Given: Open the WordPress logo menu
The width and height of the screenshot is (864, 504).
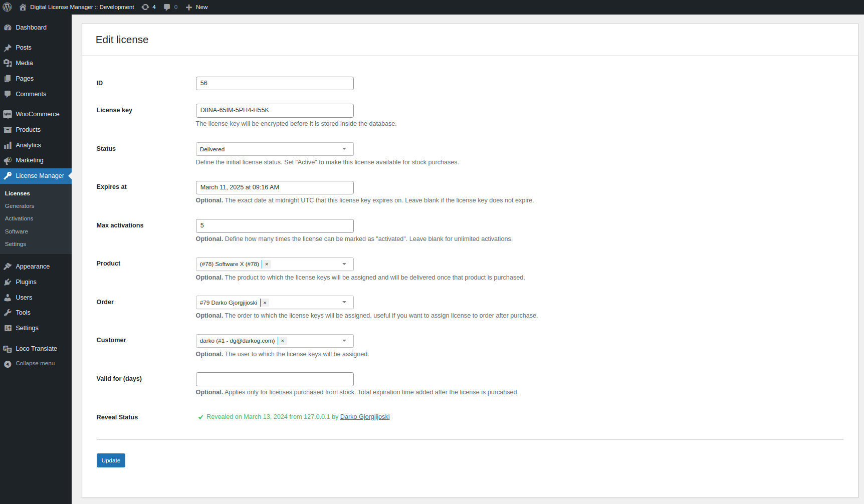Looking at the screenshot, I should 8,7.
